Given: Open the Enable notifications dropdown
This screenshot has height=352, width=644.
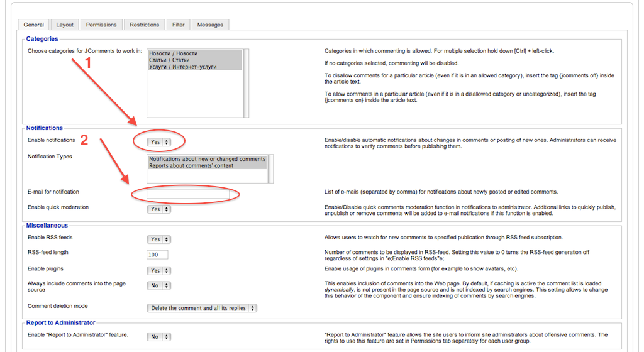Looking at the screenshot, I should [x=159, y=142].
